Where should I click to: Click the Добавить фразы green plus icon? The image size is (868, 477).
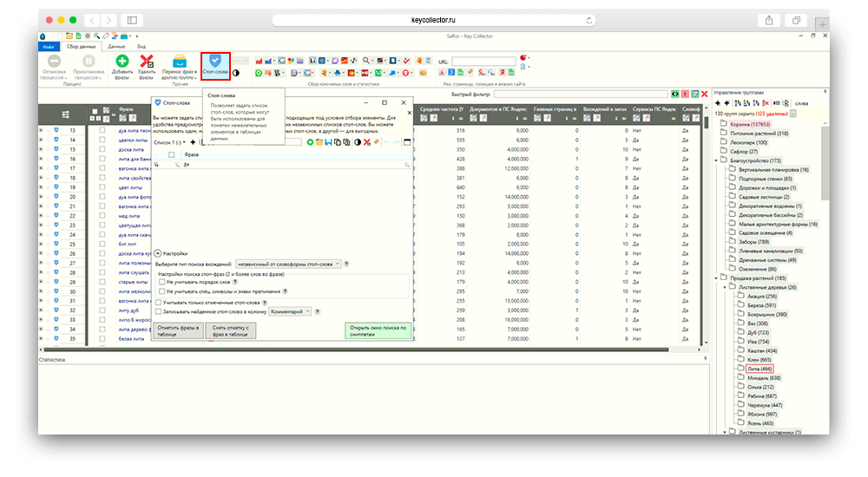[x=122, y=62]
